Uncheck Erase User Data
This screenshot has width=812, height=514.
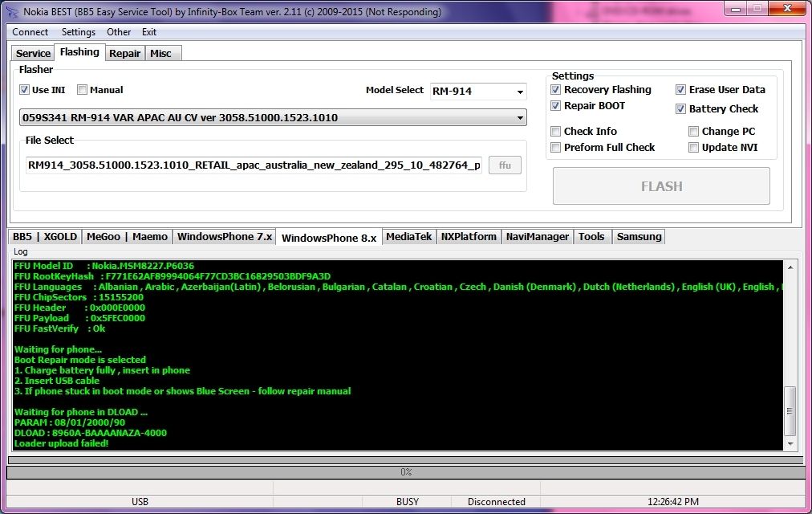(680, 90)
